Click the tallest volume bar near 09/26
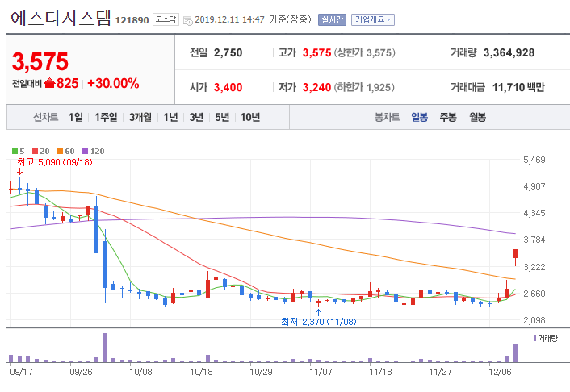570x392 pixels. point(106,348)
